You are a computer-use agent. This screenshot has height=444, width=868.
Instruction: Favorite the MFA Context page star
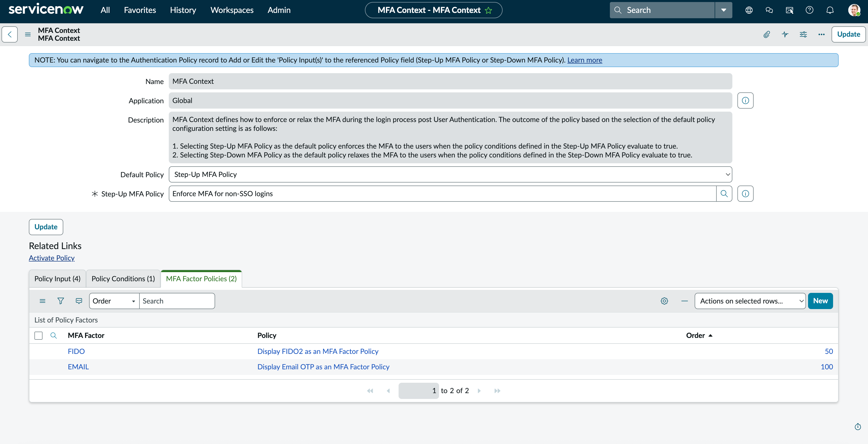click(x=488, y=10)
